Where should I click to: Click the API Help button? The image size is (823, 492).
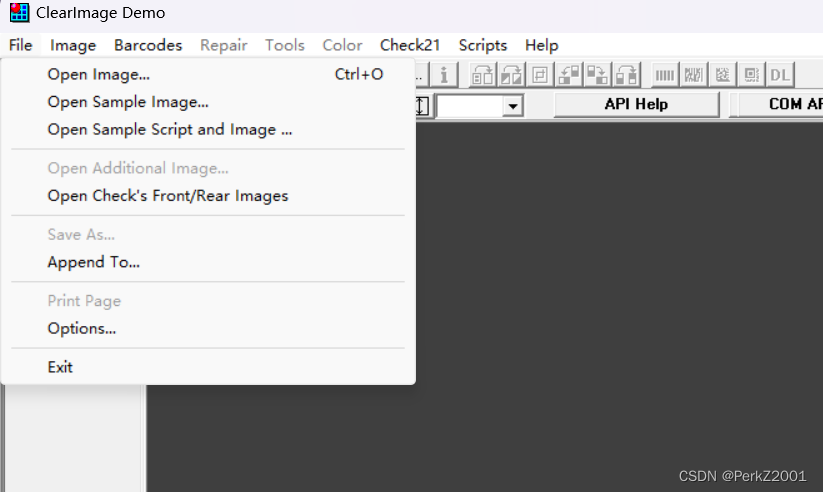pyautogui.click(x=636, y=104)
